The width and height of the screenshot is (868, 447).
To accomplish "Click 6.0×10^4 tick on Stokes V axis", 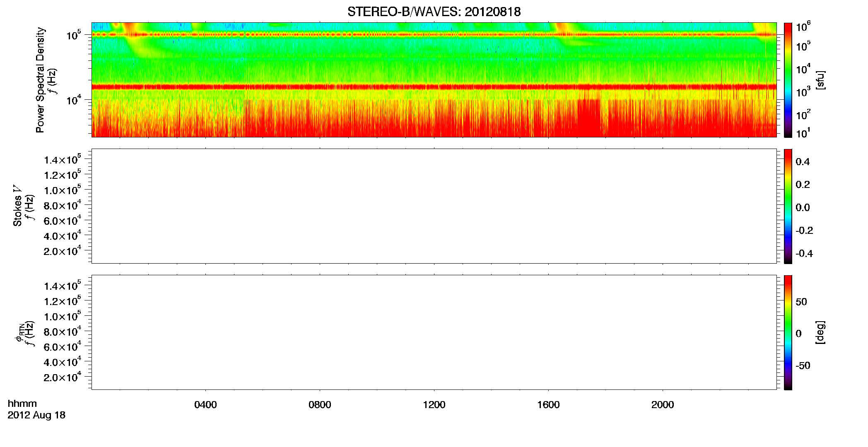I will 63,221.
